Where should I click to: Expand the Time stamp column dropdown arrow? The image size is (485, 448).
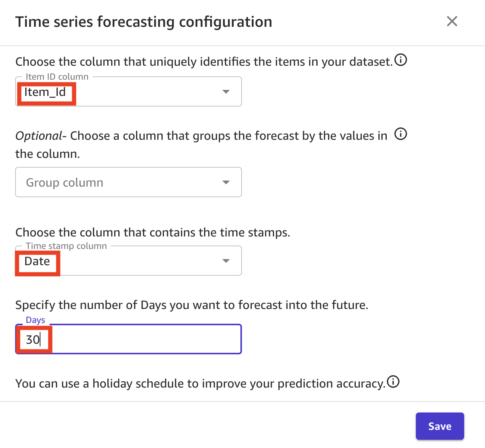(226, 261)
